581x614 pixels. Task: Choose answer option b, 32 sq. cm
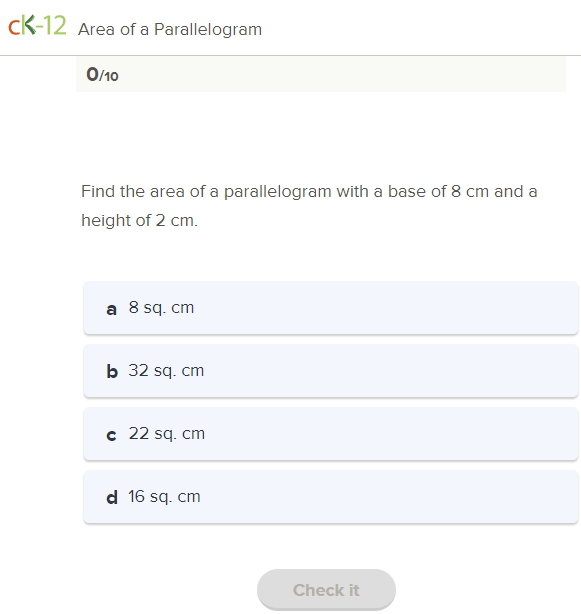pyautogui.click(x=331, y=371)
